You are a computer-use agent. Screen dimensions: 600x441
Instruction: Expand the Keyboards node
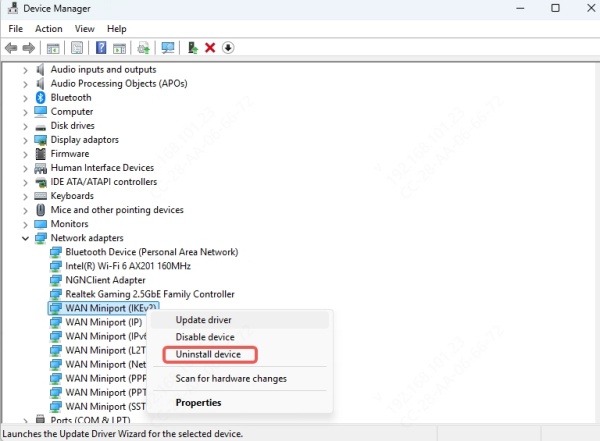[25, 196]
